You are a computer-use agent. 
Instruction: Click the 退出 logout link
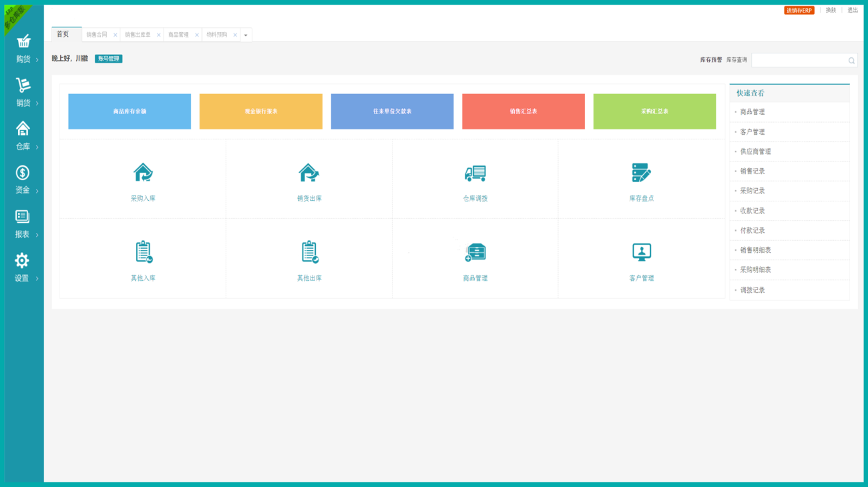(x=853, y=10)
